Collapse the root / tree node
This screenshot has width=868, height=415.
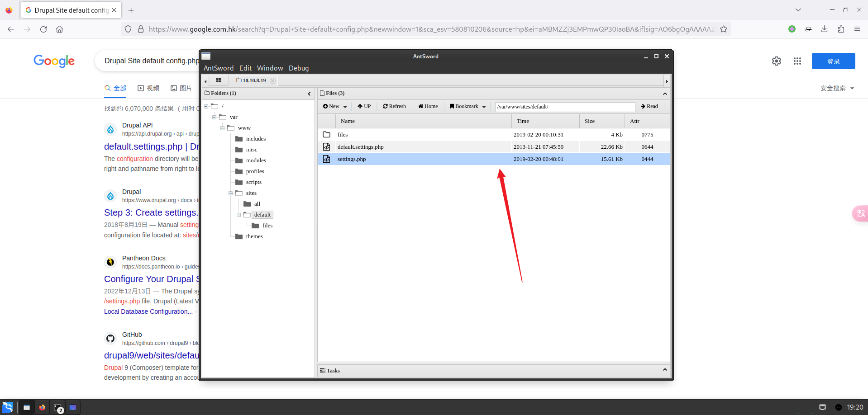[206, 106]
